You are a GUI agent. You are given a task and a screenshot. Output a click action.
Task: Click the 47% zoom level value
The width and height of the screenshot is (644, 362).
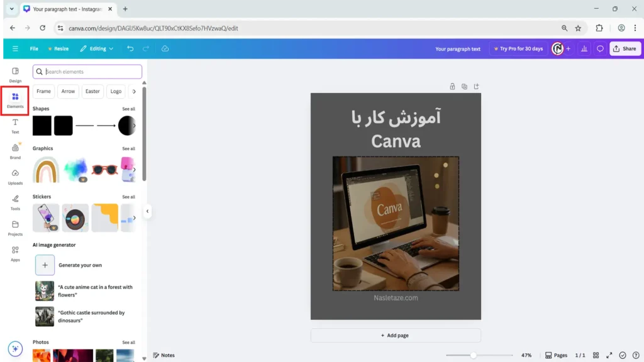(x=526, y=355)
